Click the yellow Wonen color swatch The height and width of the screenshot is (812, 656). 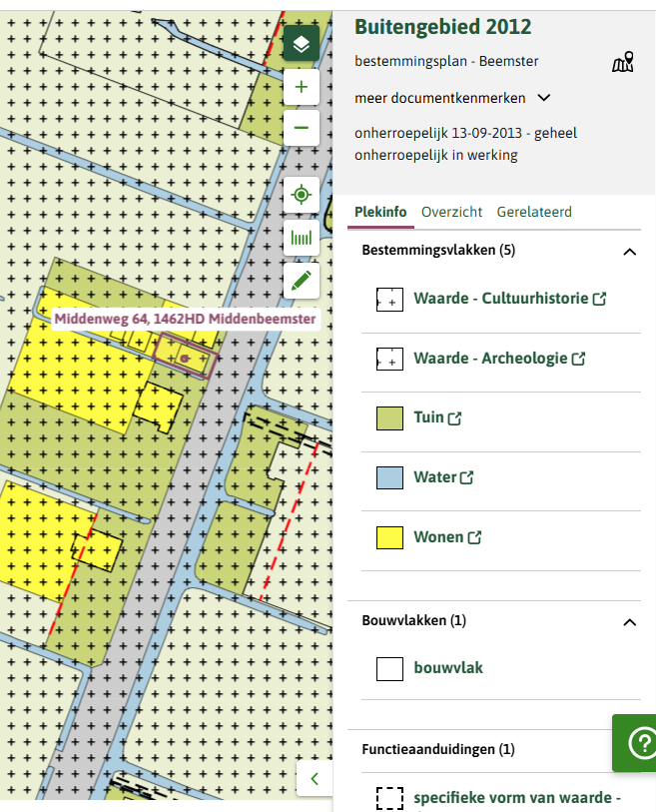click(x=389, y=537)
